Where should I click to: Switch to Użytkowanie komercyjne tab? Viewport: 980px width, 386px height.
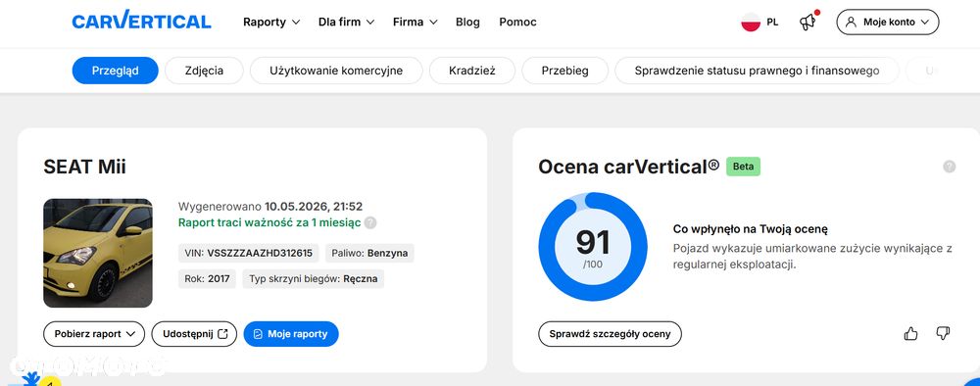click(x=336, y=71)
